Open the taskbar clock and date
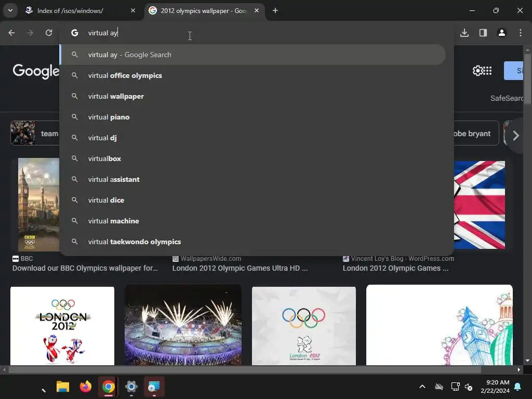 pos(495,387)
